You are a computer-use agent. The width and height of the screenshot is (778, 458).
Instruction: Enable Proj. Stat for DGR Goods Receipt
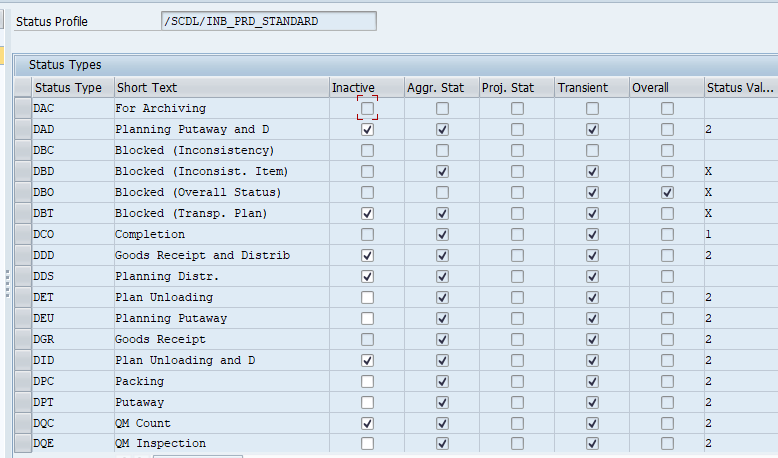click(x=517, y=339)
